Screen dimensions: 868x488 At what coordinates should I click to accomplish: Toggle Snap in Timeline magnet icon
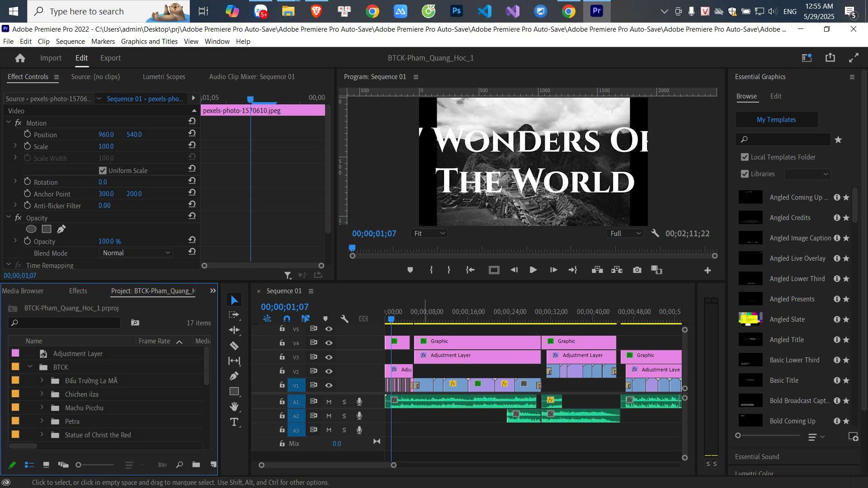pos(287,319)
